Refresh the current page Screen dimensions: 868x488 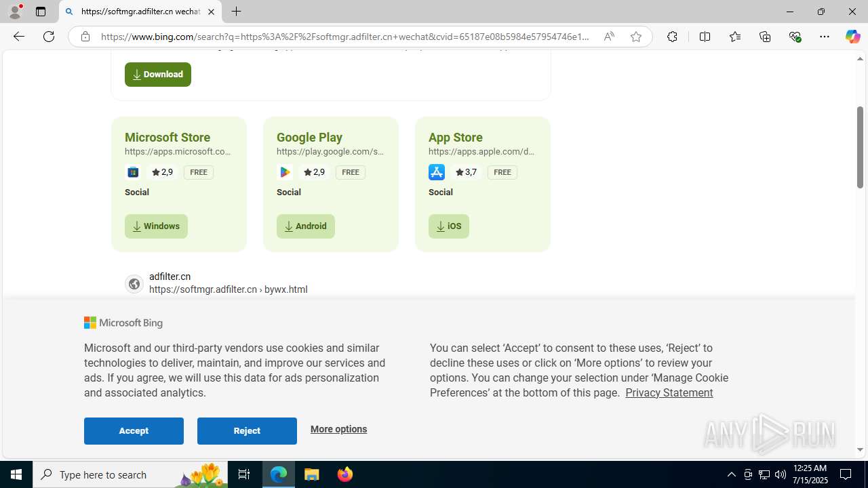click(x=49, y=37)
